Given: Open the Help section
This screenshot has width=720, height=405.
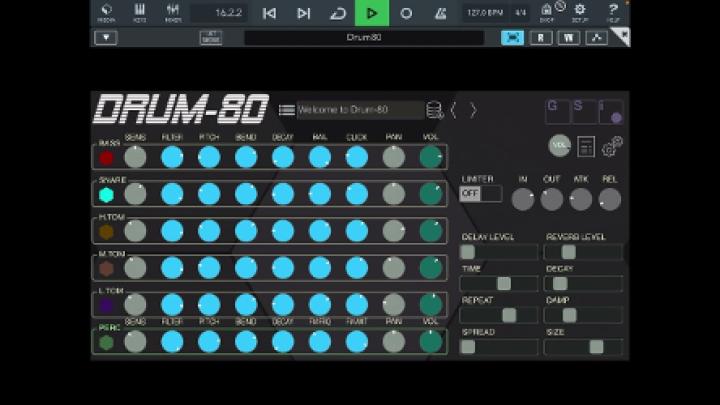Looking at the screenshot, I should (613, 13).
